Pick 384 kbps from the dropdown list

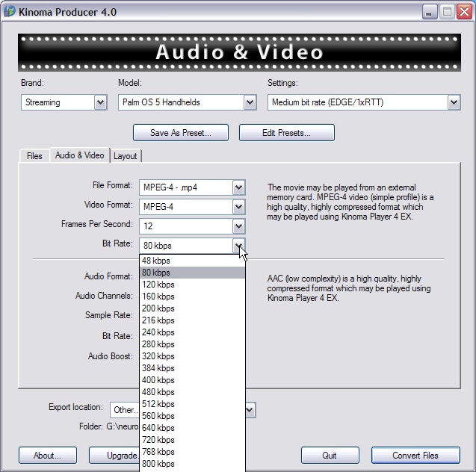(158, 368)
